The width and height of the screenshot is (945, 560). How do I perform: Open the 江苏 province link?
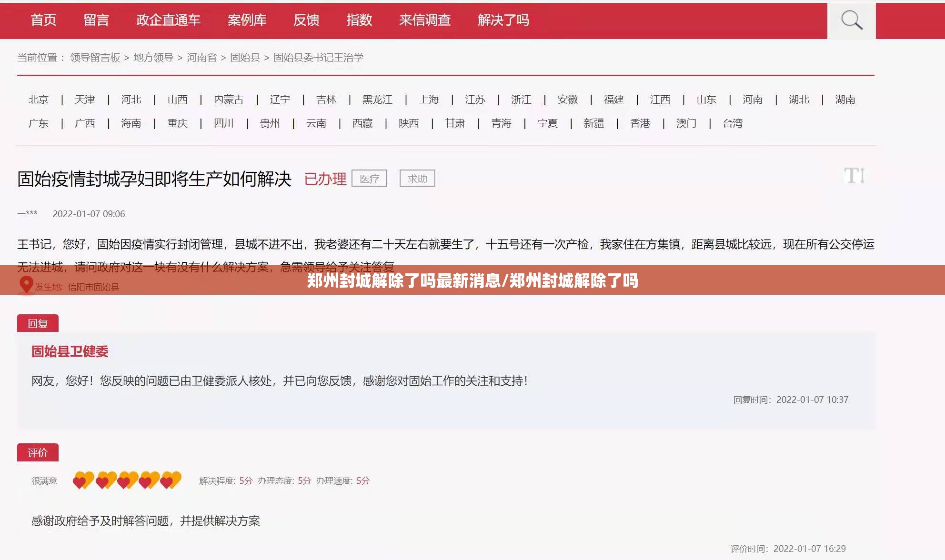475,100
